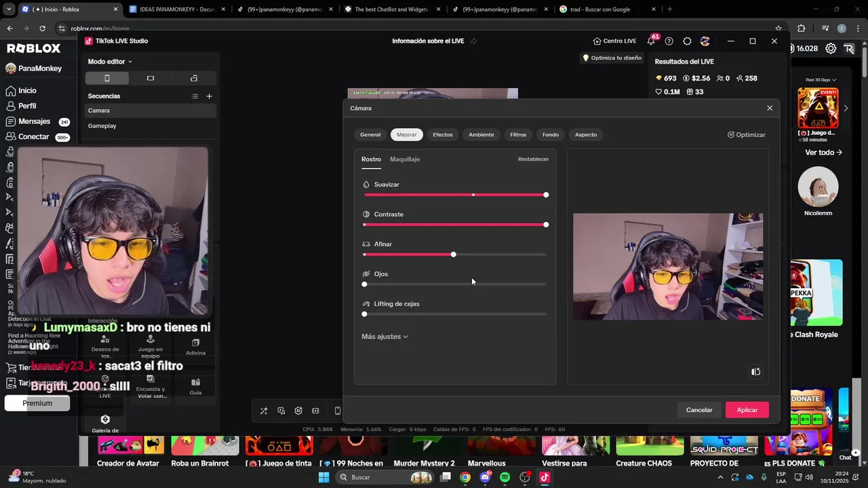The width and height of the screenshot is (868, 488).
Task: Click the Aplicar button
Action: [747, 410]
